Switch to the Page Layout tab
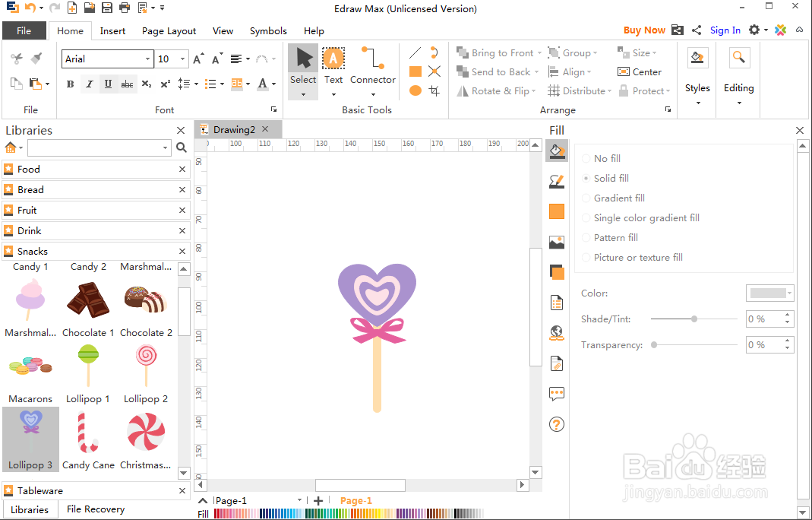This screenshot has height=520, width=812. tap(169, 30)
